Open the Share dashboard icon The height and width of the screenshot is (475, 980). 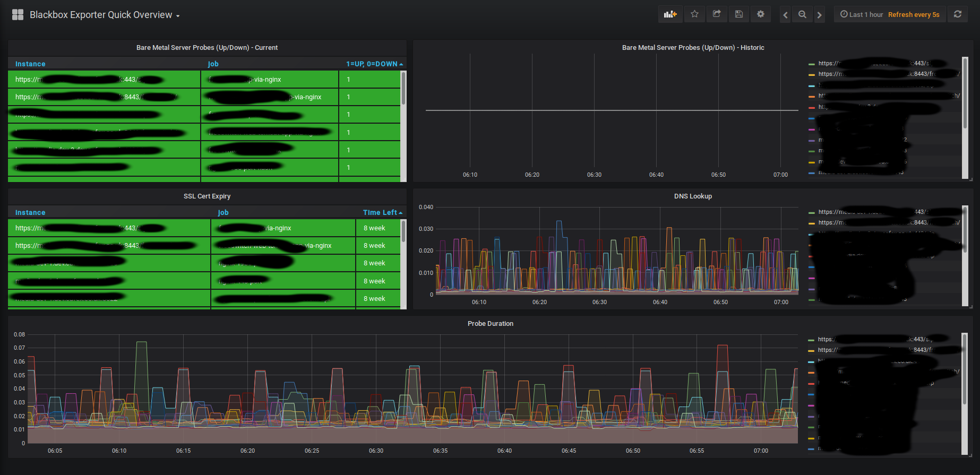click(717, 14)
